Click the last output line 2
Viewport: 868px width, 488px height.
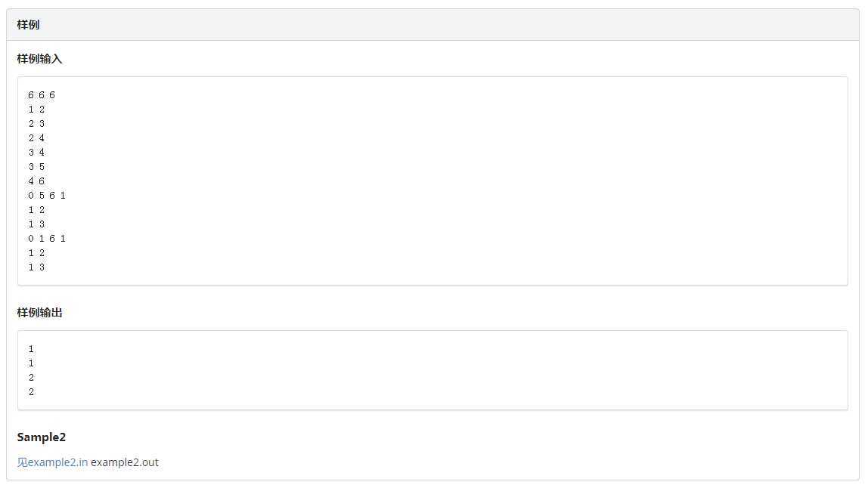pyautogui.click(x=31, y=392)
